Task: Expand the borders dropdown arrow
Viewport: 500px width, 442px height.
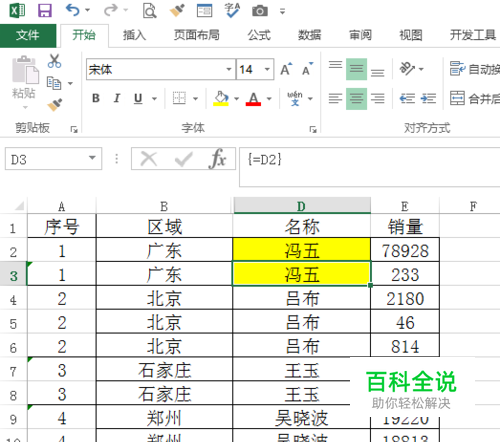Action: coord(196,99)
